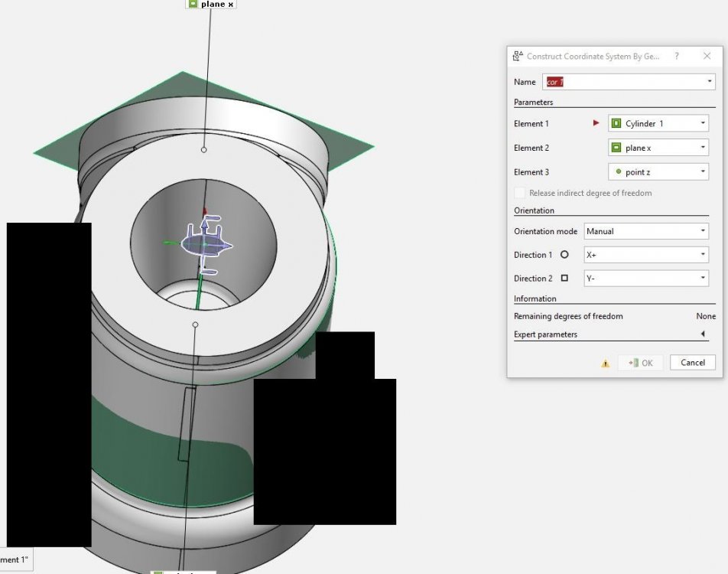This screenshot has width=728, height=574.
Task: Click the lower probe point on ring face
Action: click(x=195, y=325)
